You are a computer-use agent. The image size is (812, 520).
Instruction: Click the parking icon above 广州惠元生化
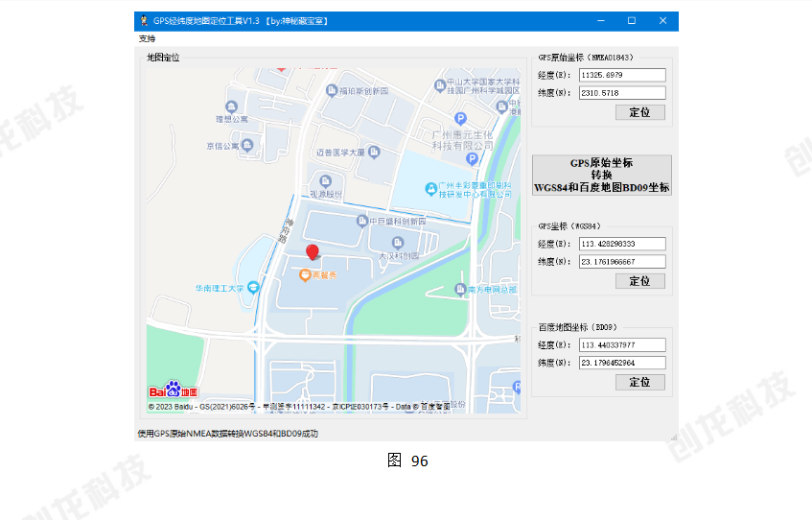460,119
